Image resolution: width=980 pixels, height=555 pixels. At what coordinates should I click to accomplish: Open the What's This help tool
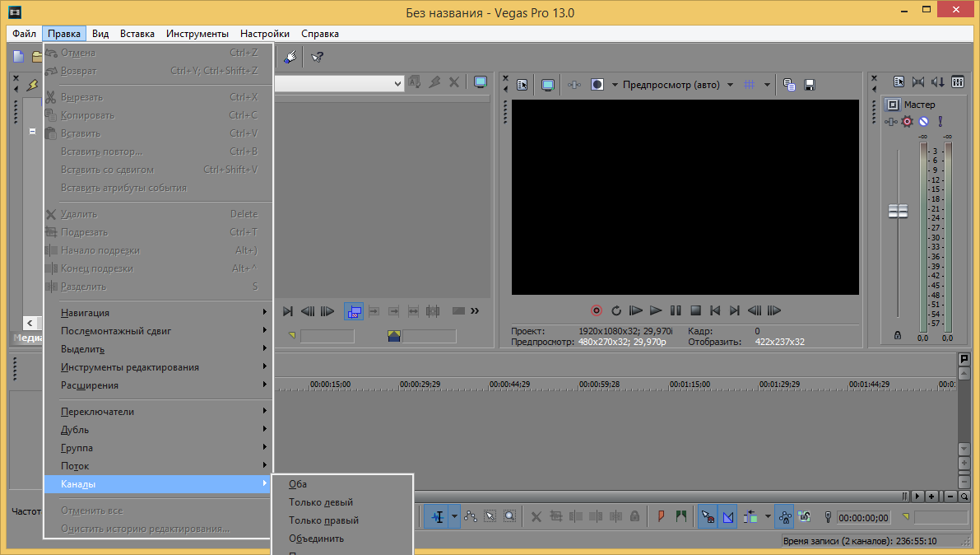[317, 56]
